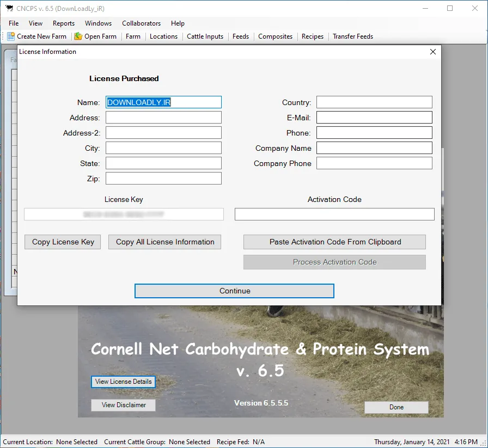Select Cattle Inputs in the toolbar
This screenshot has height=448, width=488.
pos(205,36)
